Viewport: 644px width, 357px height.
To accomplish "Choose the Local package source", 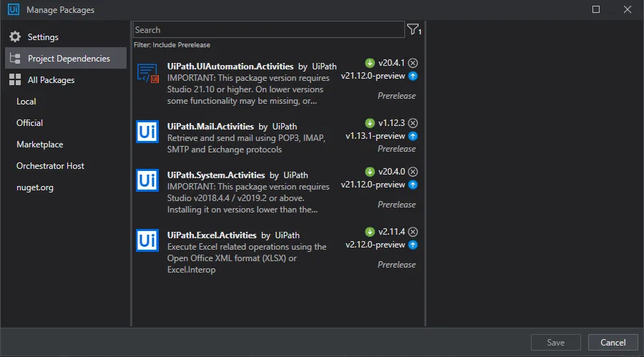I will pyautogui.click(x=26, y=102).
